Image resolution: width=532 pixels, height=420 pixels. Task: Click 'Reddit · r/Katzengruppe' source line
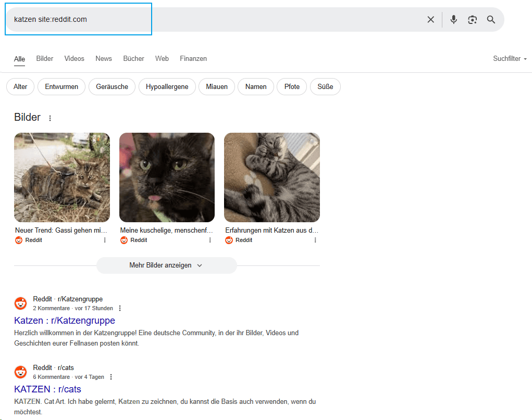pos(68,299)
